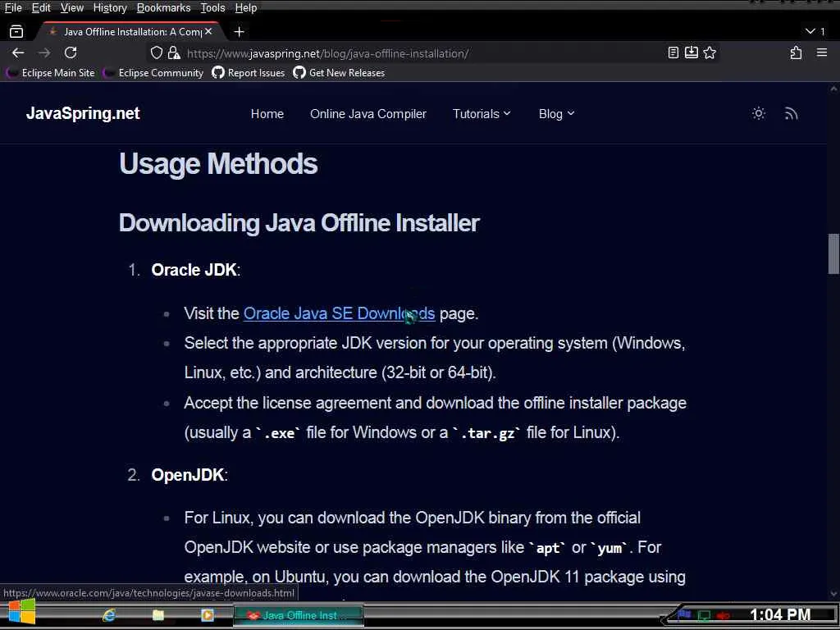The image size is (840, 630).
Task: Toggle the site light/dark theme sun icon
Action: click(x=759, y=113)
